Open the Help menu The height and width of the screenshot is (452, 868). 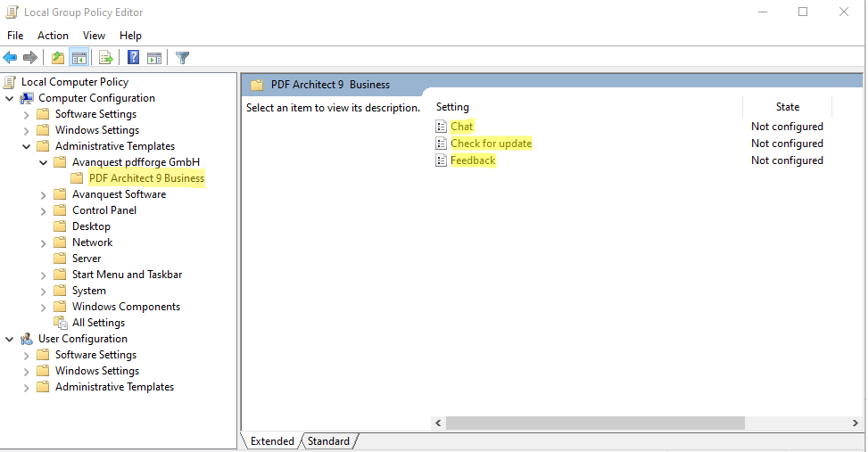click(x=130, y=36)
